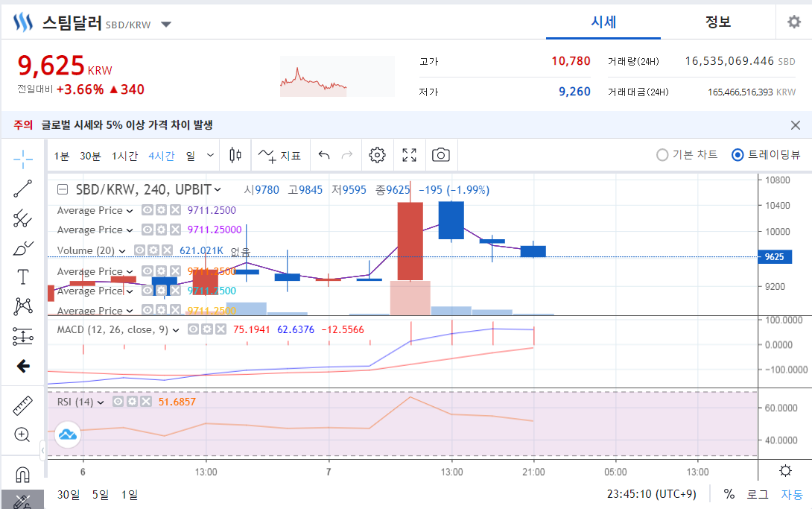Hide the second Average Price (9711.25000)
This screenshot has width=812, height=509.
click(x=147, y=230)
